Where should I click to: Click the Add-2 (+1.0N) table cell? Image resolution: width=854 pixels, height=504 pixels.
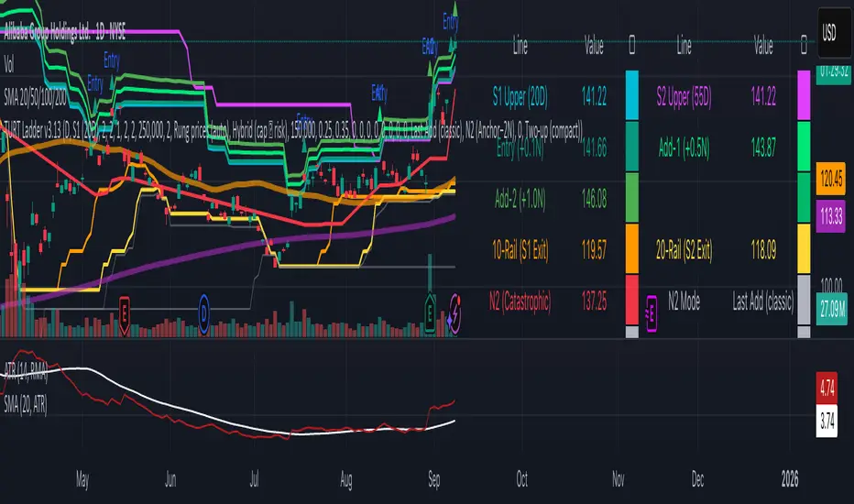(520, 199)
